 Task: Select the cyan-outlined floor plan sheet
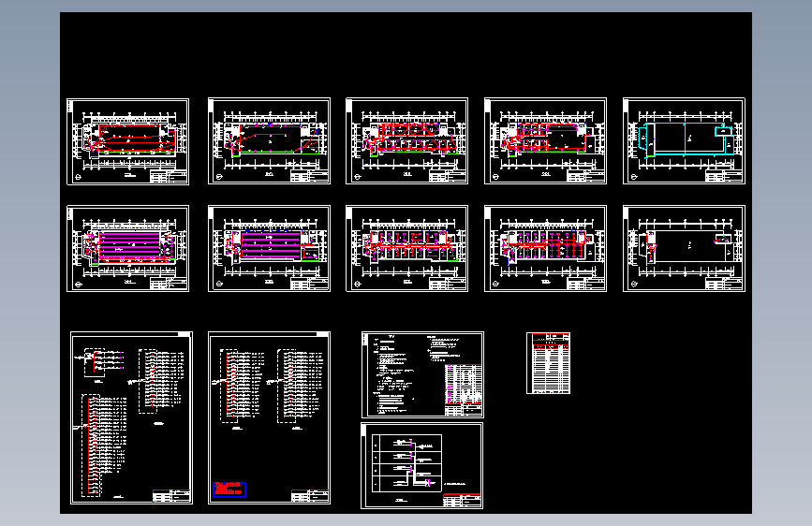tap(684, 140)
